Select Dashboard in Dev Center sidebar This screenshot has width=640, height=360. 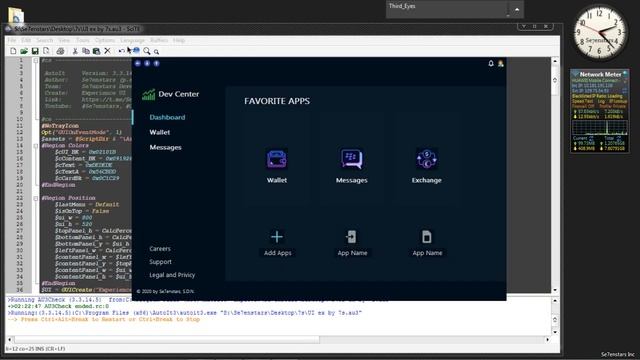[167, 118]
